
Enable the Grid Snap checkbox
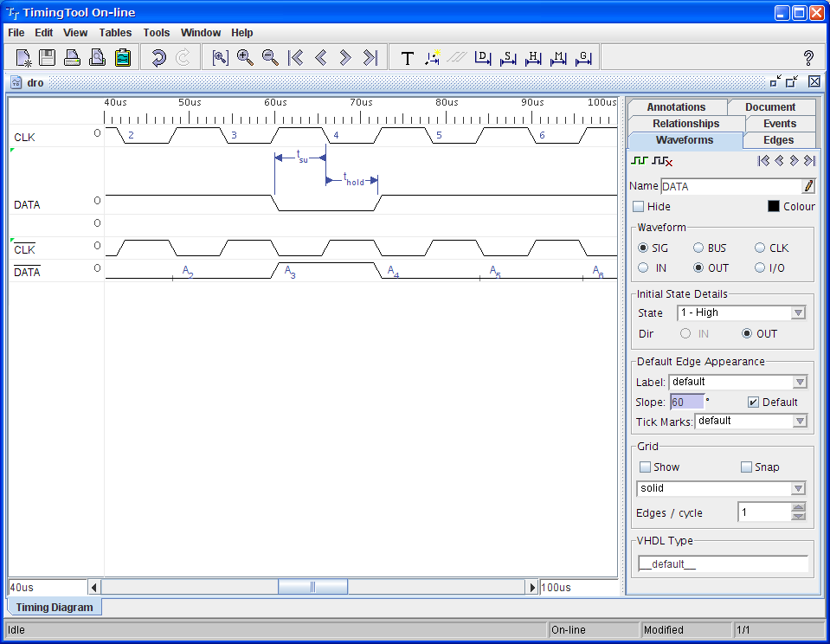click(746, 467)
